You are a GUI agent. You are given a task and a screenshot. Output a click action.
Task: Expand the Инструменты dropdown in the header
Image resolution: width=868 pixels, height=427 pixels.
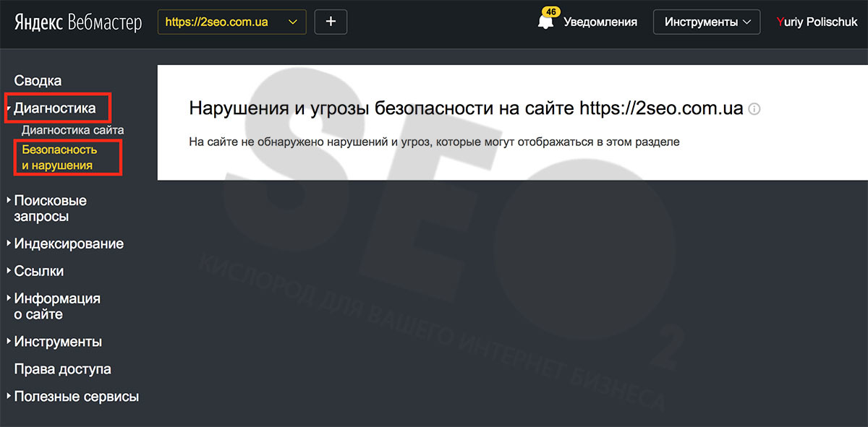coord(707,22)
